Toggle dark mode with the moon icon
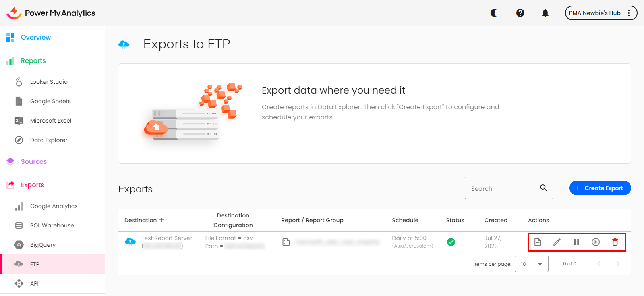 click(x=494, y=13)
